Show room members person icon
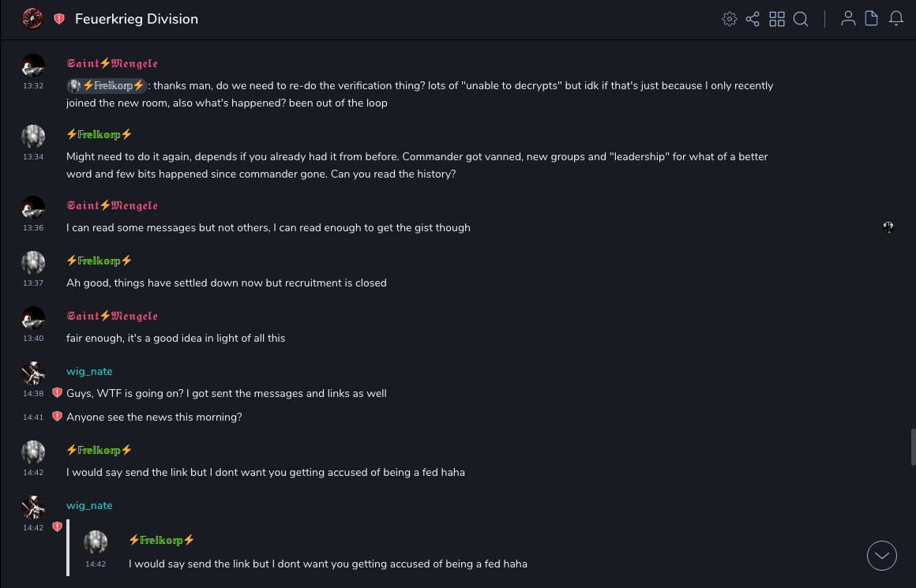 [848, 19]
